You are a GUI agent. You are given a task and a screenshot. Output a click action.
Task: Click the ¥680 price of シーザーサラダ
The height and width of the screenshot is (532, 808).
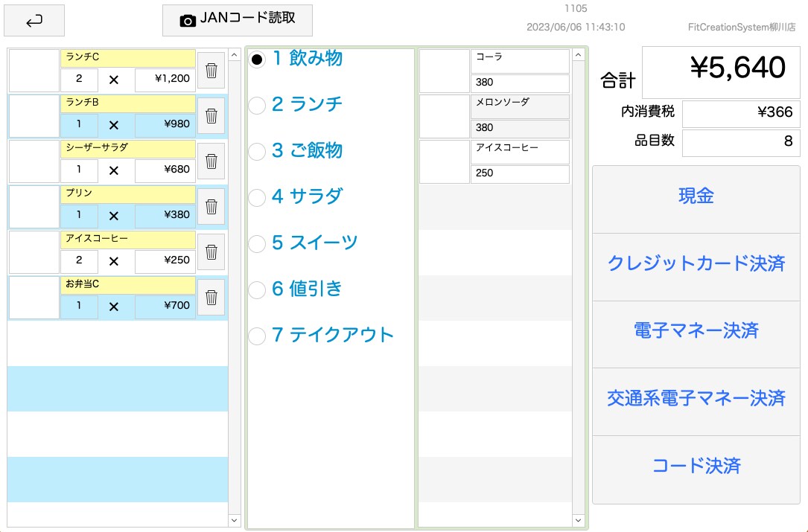(x=165, y=170)
